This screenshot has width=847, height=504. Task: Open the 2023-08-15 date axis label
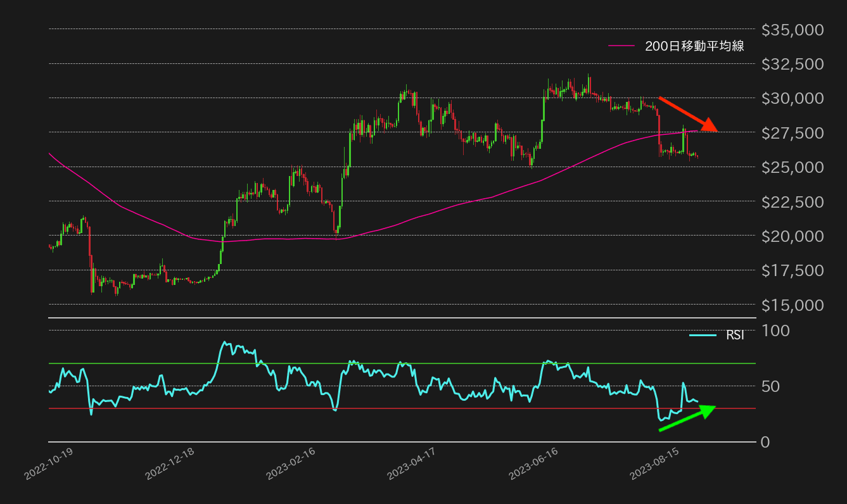[x=653, y=463]
